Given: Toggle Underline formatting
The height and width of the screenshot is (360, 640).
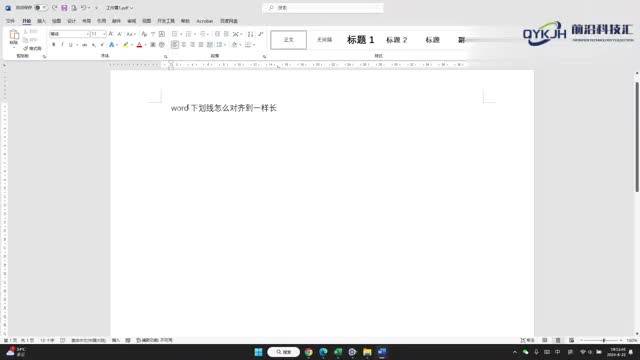Looking at the screenshot, I should (71, 44).
